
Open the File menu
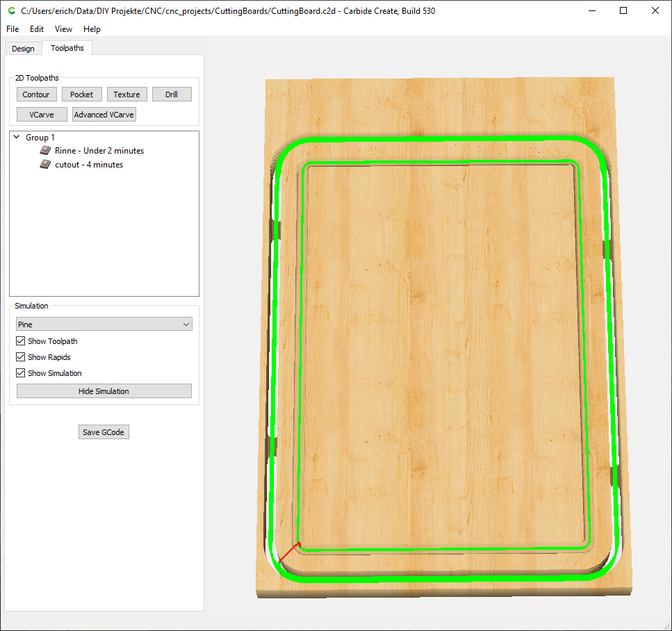click(x=13, y=29)
